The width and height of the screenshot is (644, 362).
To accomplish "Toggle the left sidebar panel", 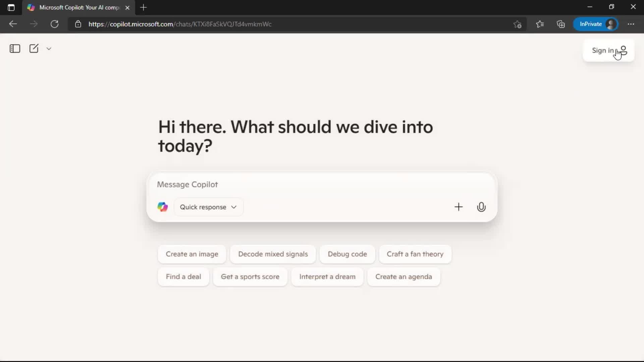I will click(x=15, y=49).
